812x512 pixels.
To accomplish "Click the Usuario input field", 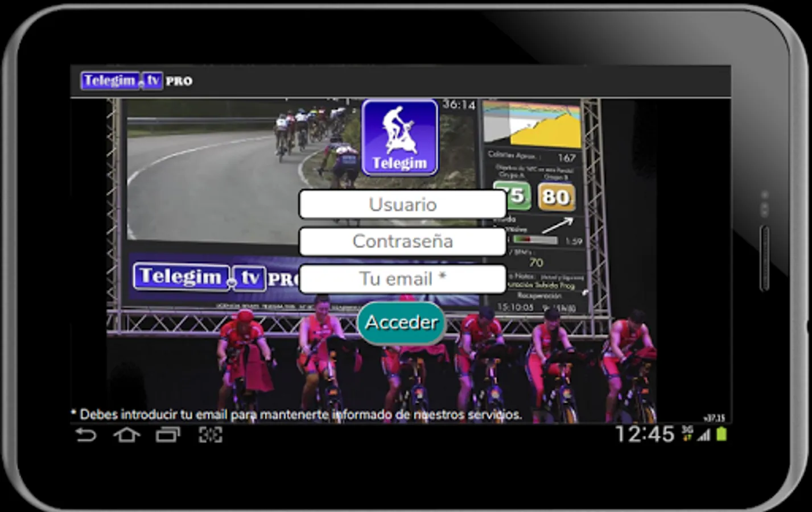I will pos(402,204).
